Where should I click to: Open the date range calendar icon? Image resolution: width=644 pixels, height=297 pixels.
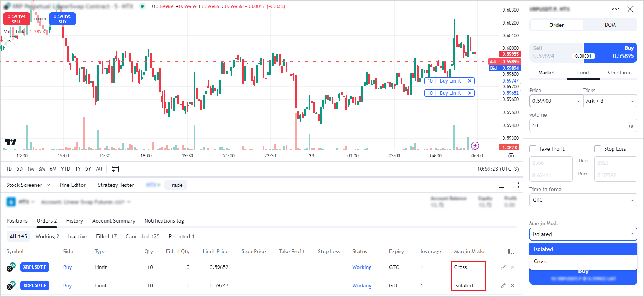pos(115,169)
